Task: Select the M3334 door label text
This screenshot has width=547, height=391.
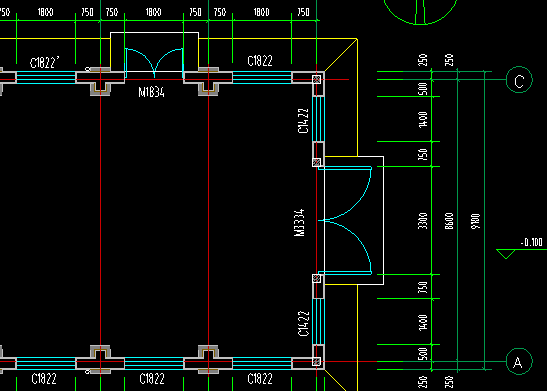Action: (x=299, y=223)
